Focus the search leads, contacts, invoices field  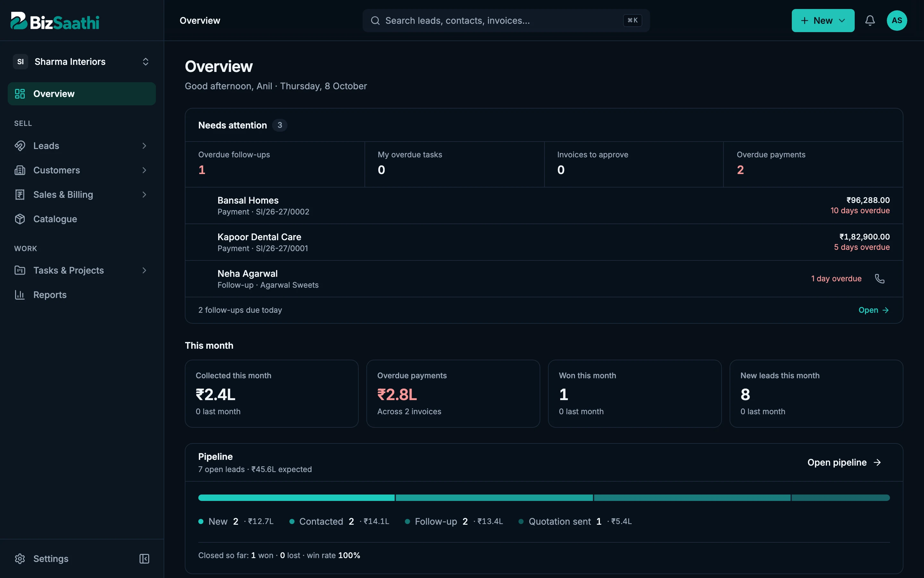click(x=506, y=21)
